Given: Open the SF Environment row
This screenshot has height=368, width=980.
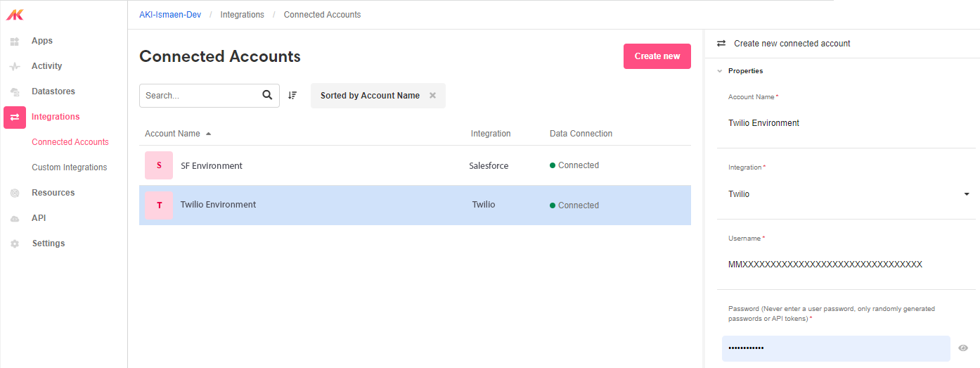Looking at the screenshot, I should click(x=415, y=166).
